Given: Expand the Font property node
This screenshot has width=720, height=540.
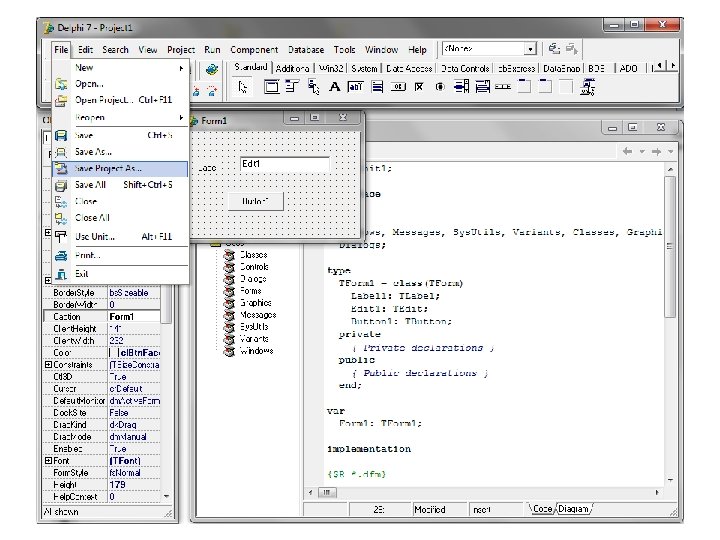Looking at the screenshot, I should tap(48, 460).
